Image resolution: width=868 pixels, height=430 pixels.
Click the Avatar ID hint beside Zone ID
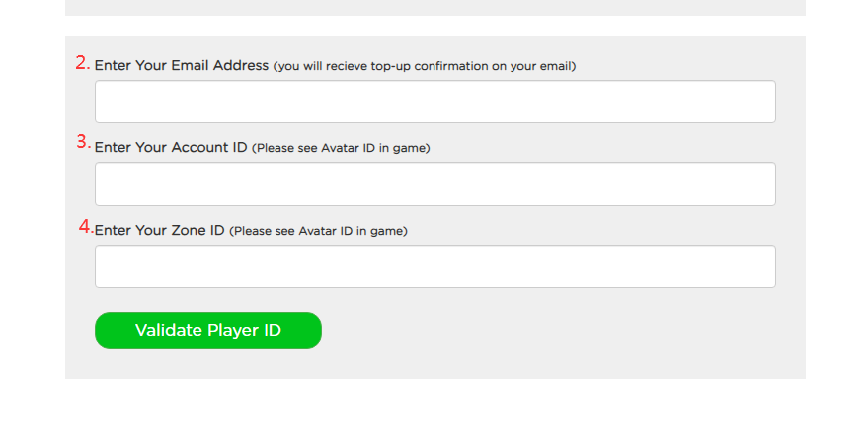click(318, 231)
